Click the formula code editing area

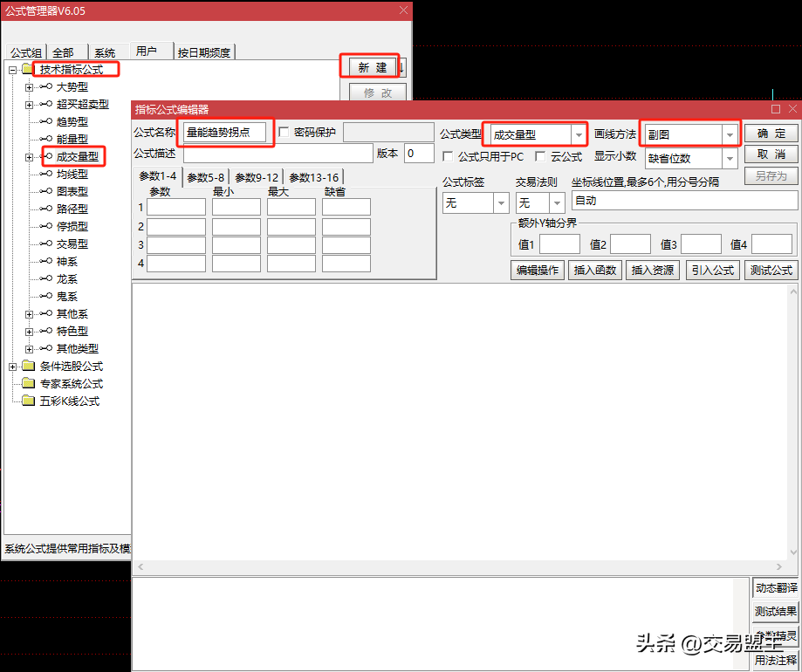[x=459, y=422]
